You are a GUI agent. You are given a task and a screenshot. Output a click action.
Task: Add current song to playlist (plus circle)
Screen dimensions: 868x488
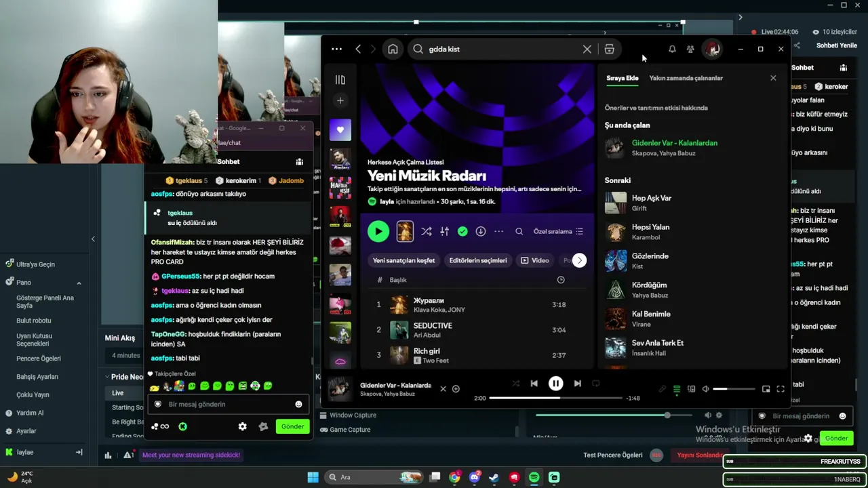coord(456,388)
